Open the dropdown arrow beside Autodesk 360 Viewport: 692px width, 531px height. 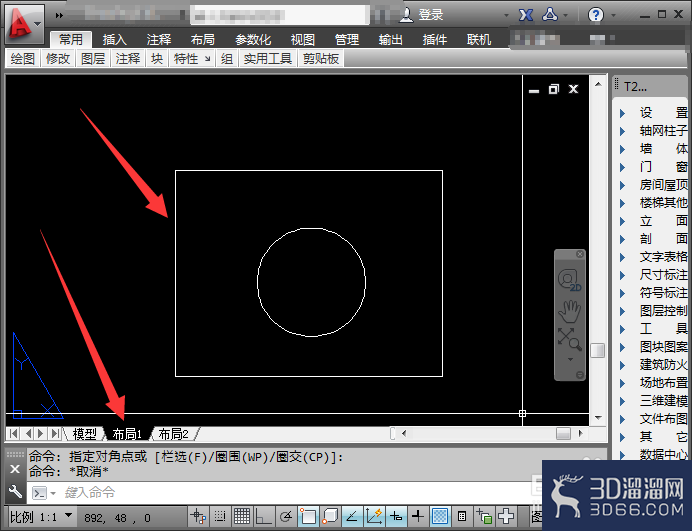click(x=565, y=15)
